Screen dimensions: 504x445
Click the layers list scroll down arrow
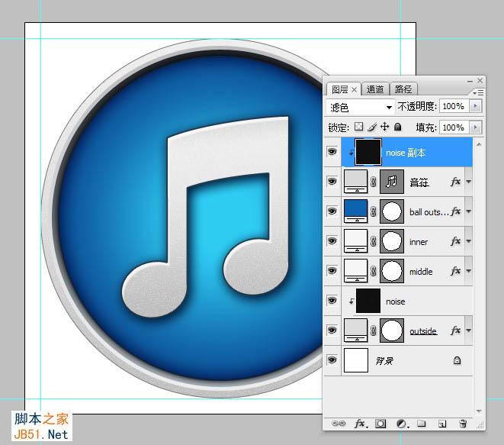pyautogui.click(x=479, y=411)
